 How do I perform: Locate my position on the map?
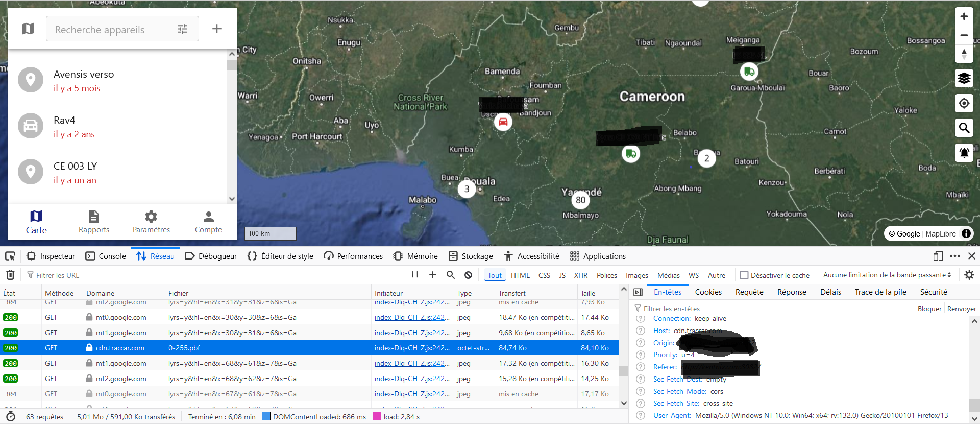(964, 103)
